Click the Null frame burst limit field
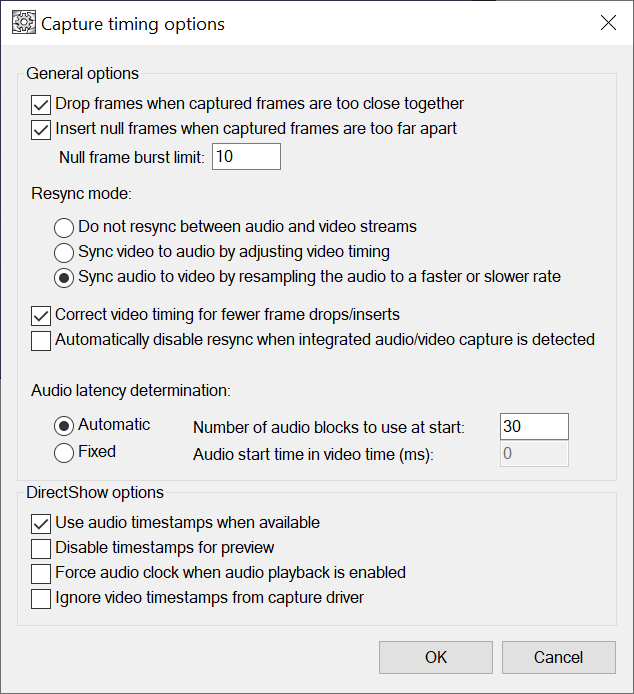The image size is (634, 694). point(246,157)
